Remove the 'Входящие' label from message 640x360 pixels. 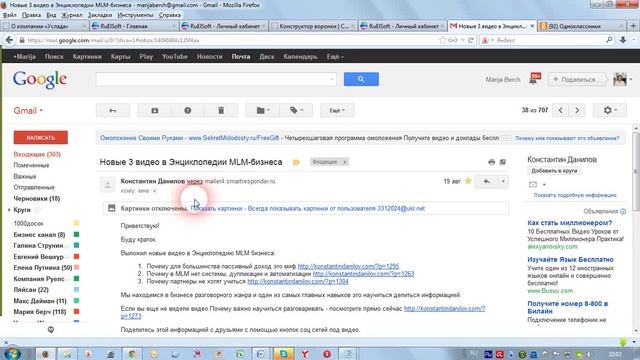(345, 162)
